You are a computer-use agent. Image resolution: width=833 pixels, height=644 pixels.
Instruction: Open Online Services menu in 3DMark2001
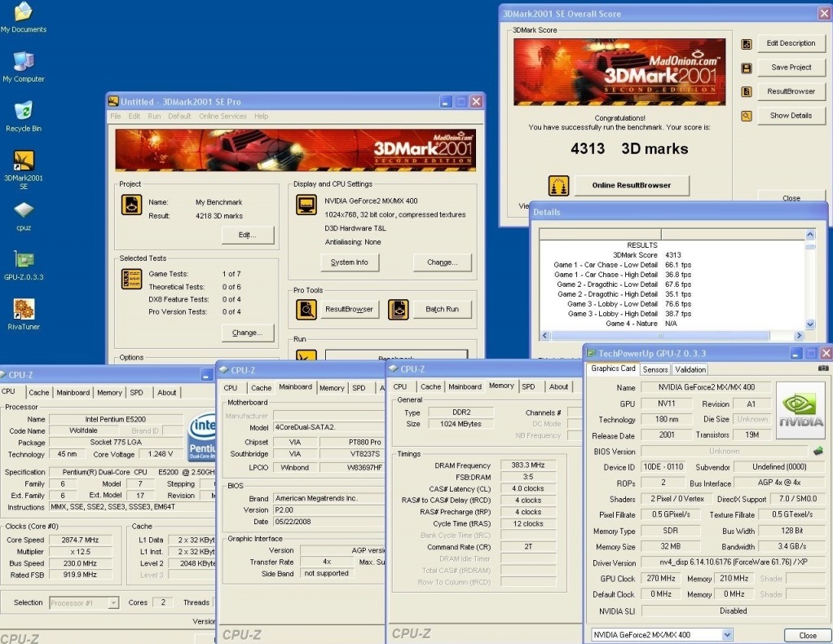pyautogui.click(x=223, y=117)
